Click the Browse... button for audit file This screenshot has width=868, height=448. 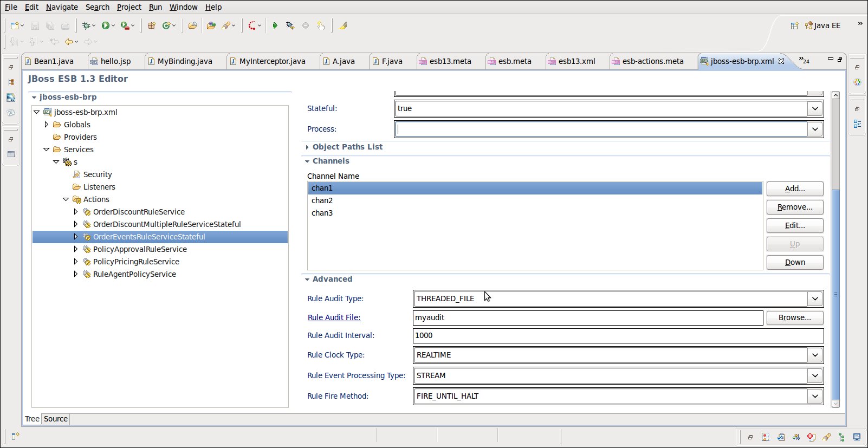795,317
